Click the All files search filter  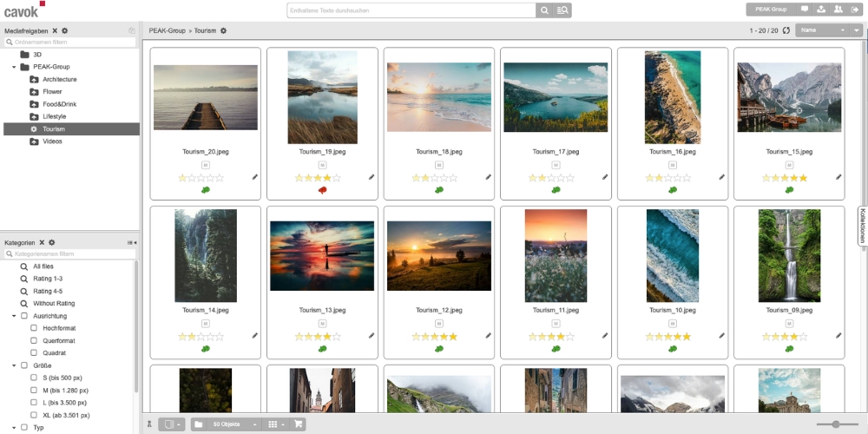pos(43,266)
